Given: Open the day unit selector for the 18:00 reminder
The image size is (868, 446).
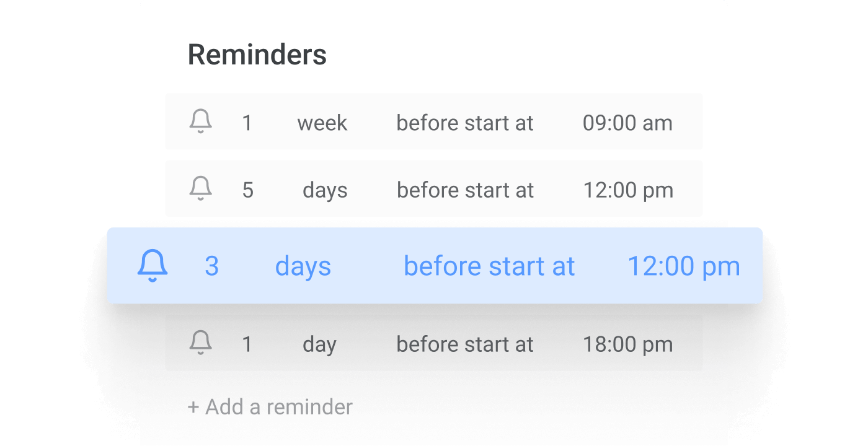Looking at the screenshot, I should coord(320,344).
